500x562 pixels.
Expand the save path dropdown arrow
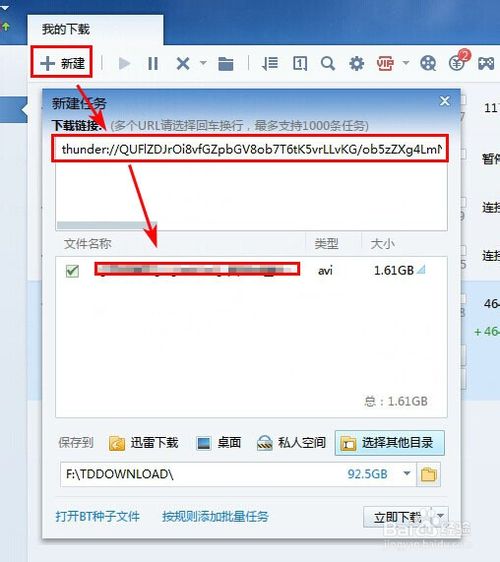click(x=406, y=474)
